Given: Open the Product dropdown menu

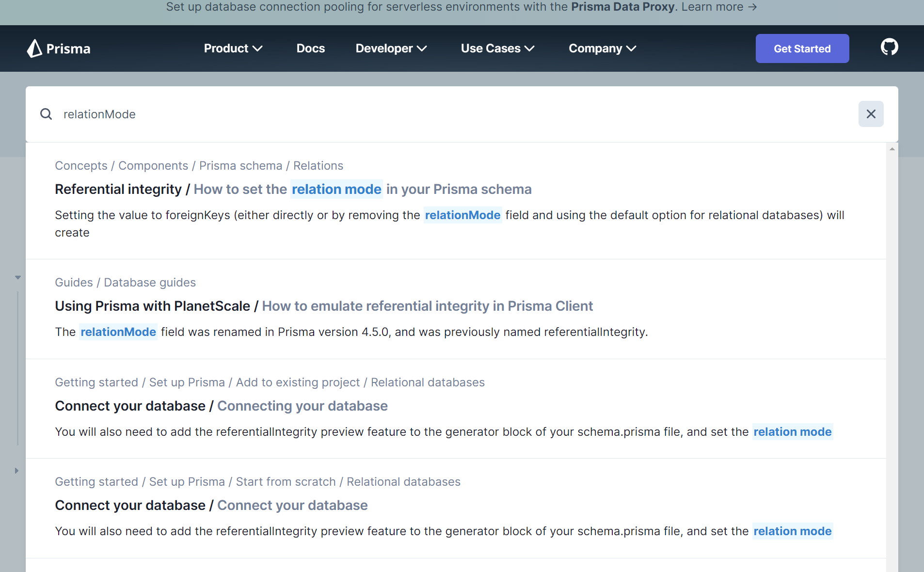Looking at the screenshot, I should click(x=233, y=48).
